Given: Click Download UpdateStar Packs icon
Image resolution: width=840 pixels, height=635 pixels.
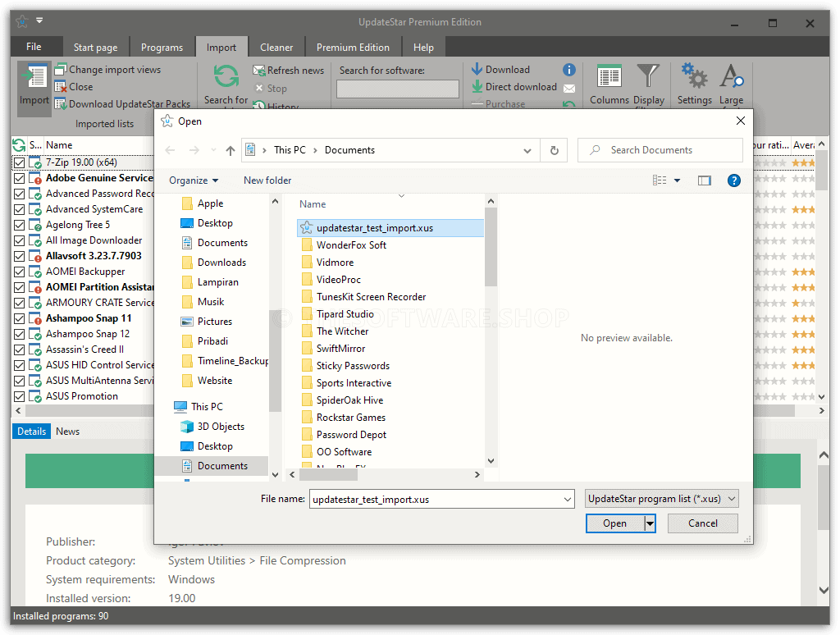Looking at the screenshot, I should tap(61, 104).
